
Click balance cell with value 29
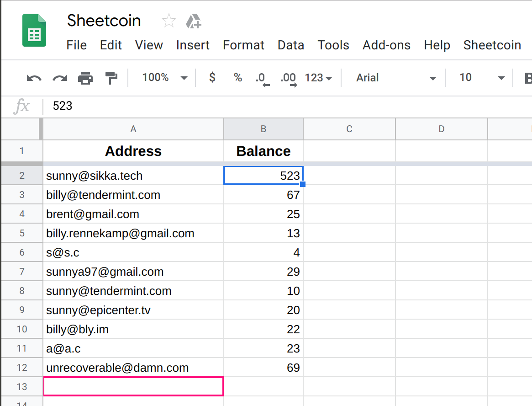click(x=263, y=272)
